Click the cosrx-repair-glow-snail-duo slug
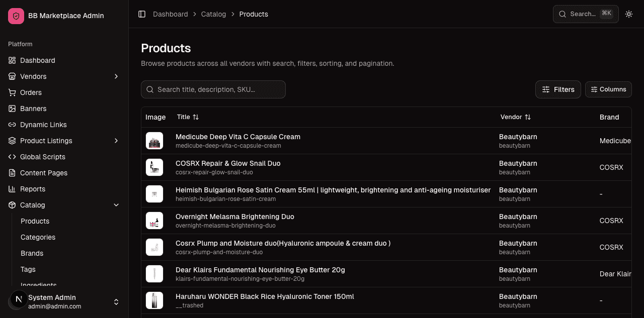 tap(214, 172)
